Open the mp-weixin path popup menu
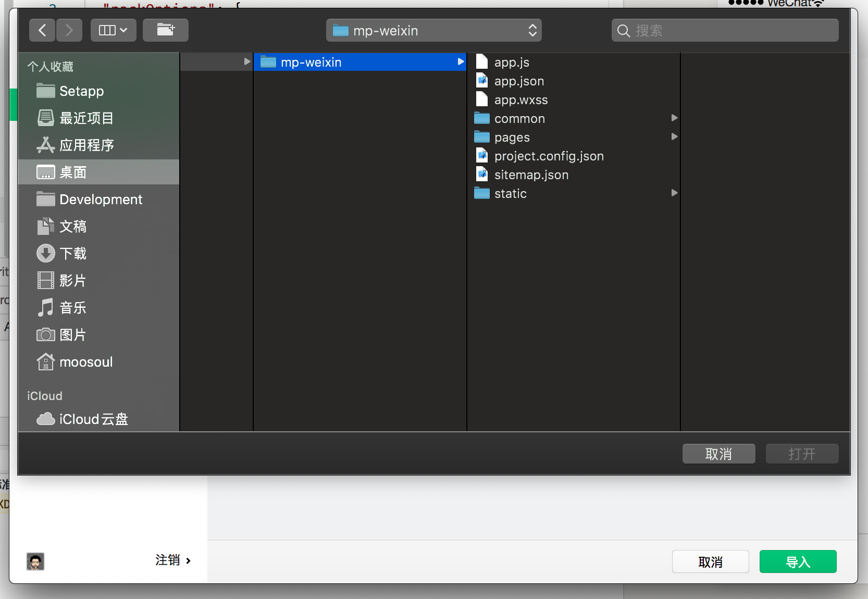This screenshot has height=599, width=868. 433,30
